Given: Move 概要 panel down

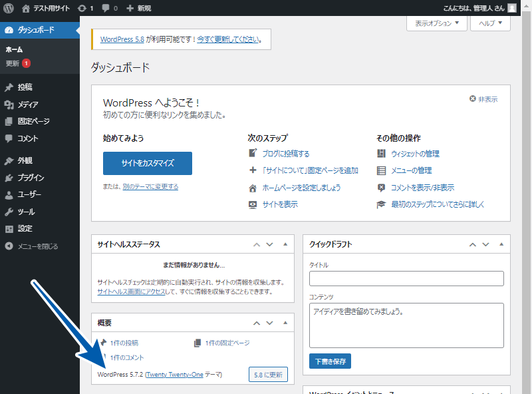Looking at the screenshot, I should coord(270,323).
